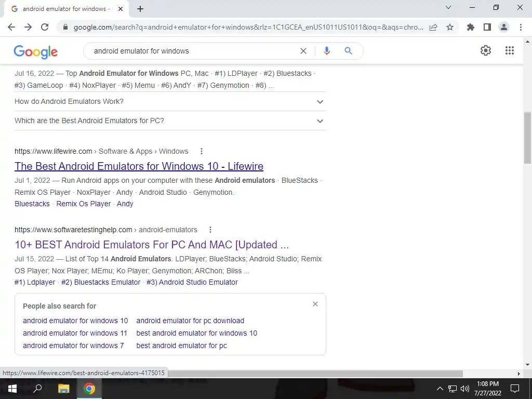Share this page via address bar icon
The height and width of the screenshot is (399, 532).
coord(433,27)
